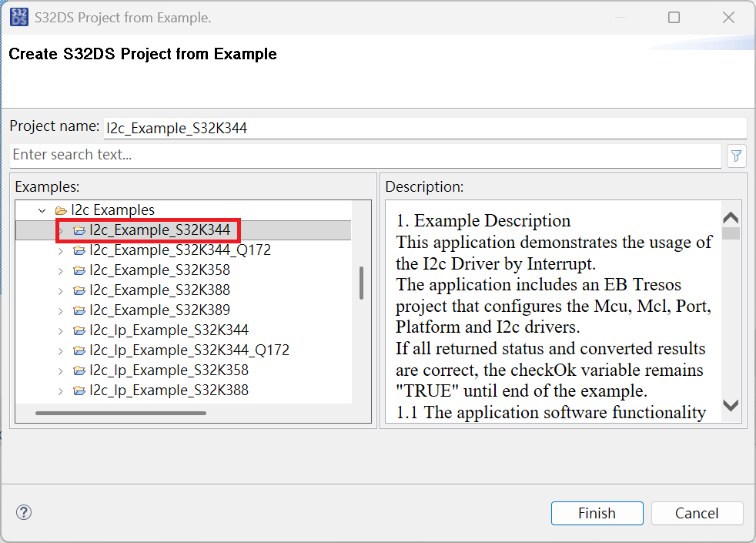Screen dimensions: 756x543
Task: Click the description scroll down arrow
Action: [x=731, y=406]
